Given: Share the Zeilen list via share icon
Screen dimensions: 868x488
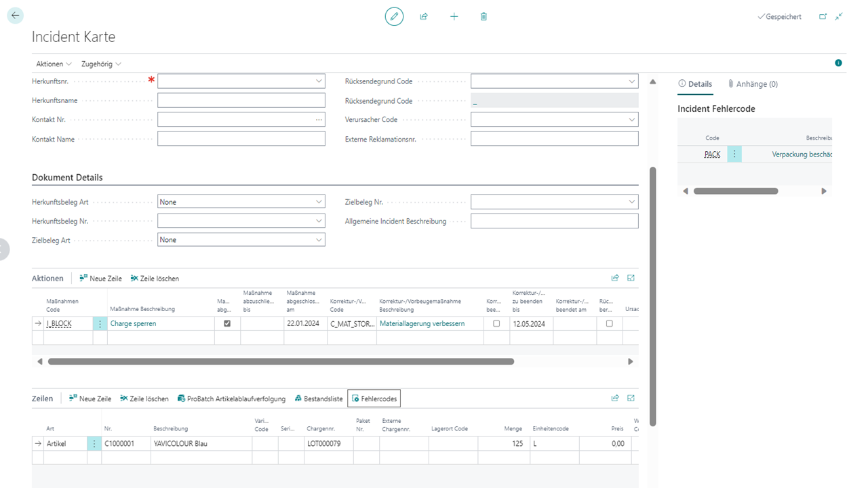Looking at the screenshot, I should point(615,398).
